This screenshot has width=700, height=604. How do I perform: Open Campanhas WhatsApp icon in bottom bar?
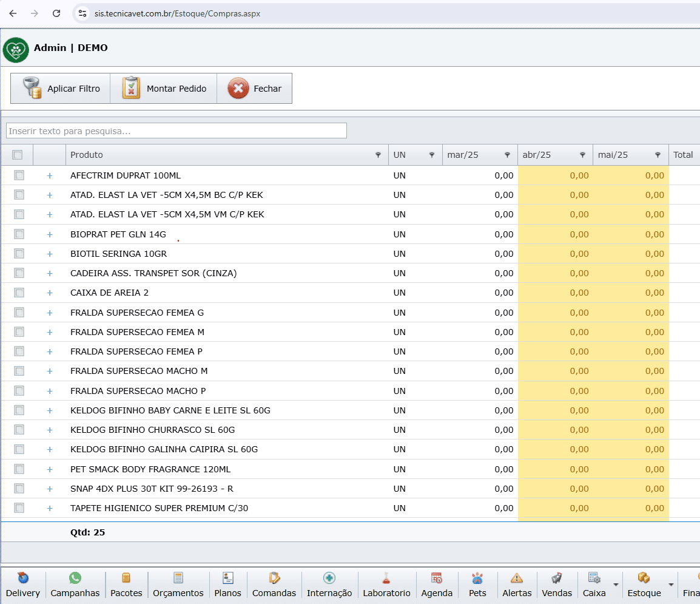pyautogui.click(x=75, y=578)
